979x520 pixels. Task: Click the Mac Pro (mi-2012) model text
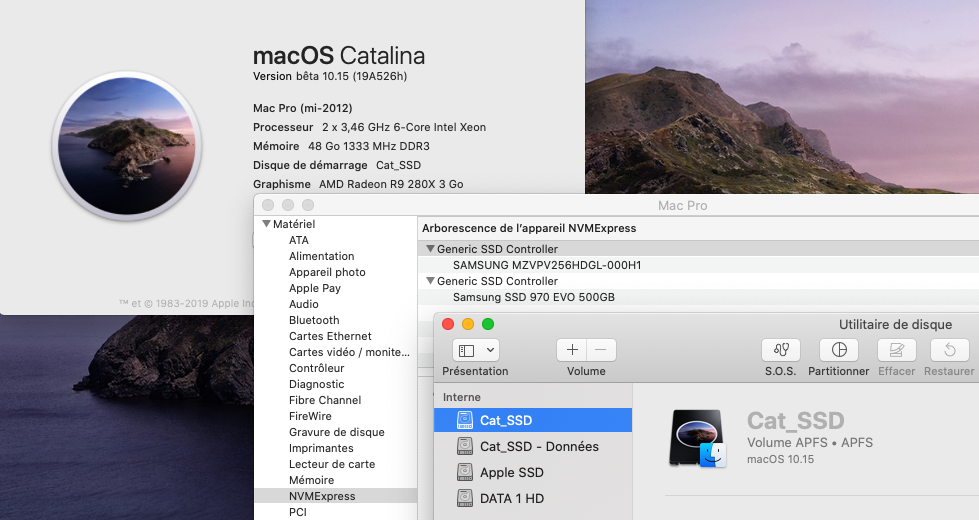pos(303,108)
